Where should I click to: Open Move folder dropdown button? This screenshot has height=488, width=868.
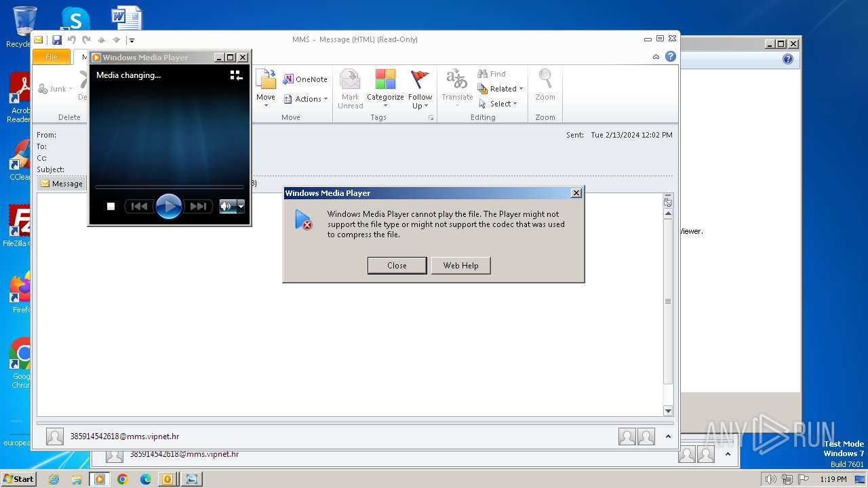tap(266, 88)
